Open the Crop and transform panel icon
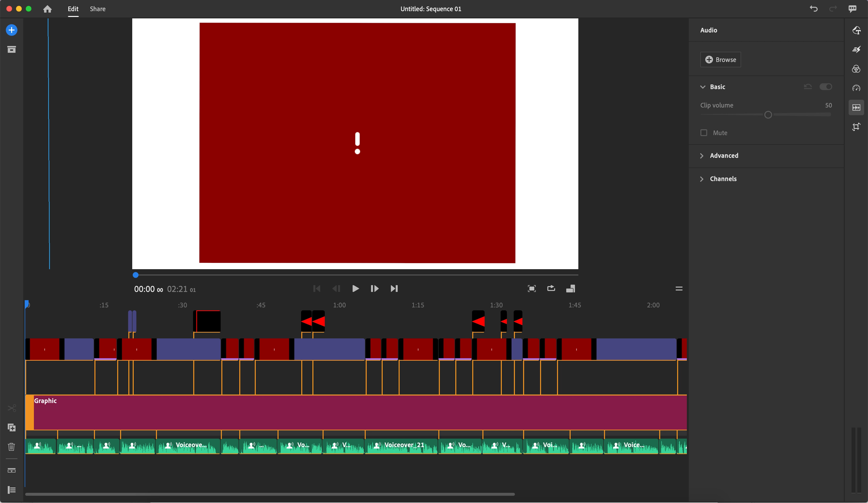Image resolution: width=868 pixels, height=503 pixels. click(x=856, y=127)
